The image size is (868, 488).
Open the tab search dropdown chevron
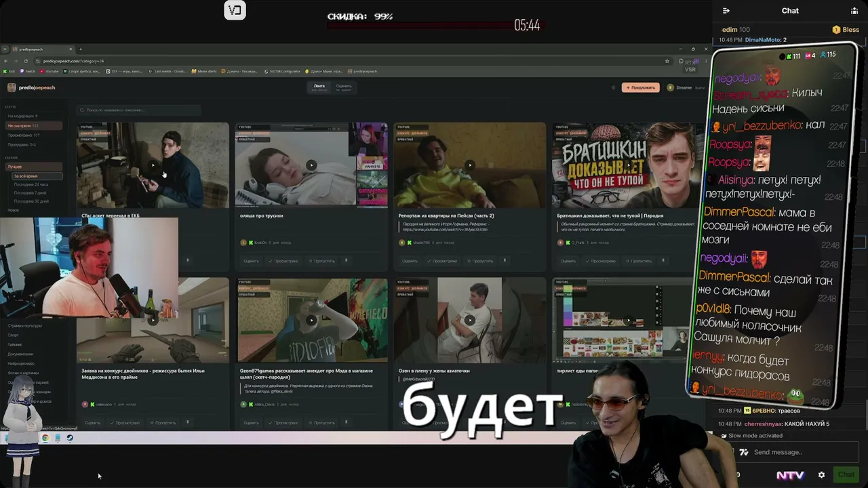5,49
